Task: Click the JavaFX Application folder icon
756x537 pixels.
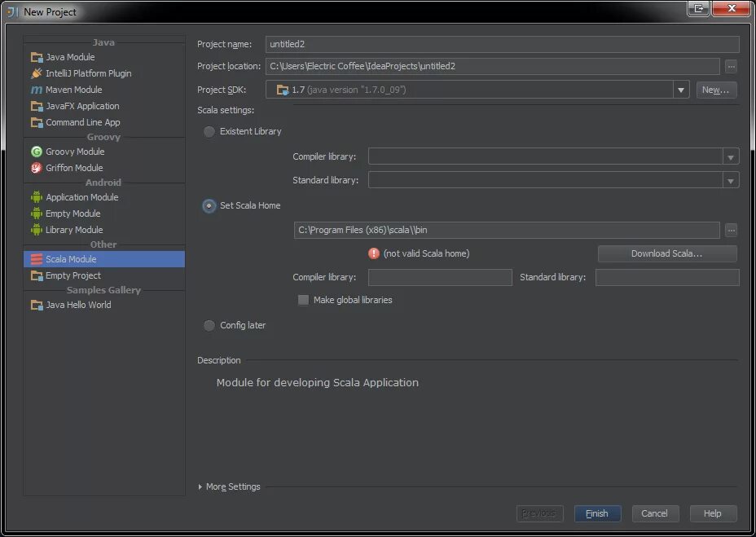Action: 37,106
